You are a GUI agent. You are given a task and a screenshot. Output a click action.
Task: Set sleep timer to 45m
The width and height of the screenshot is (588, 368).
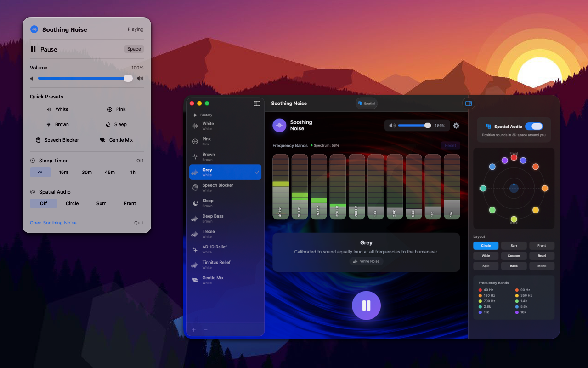click(110, 172)
